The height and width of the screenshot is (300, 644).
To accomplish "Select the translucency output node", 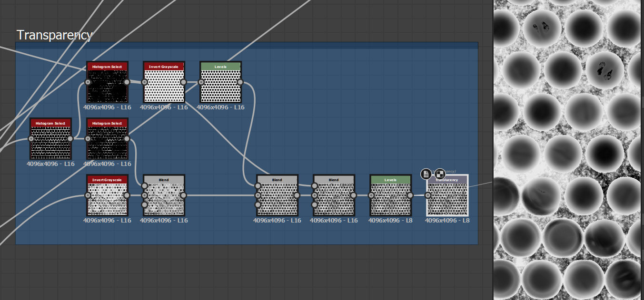I will [447, 195].
